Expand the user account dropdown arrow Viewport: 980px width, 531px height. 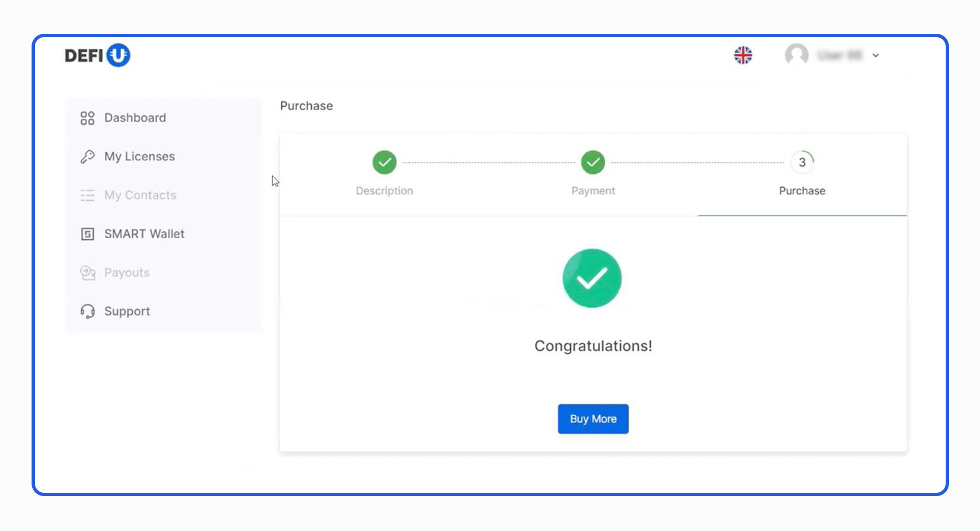click(875, 55)
